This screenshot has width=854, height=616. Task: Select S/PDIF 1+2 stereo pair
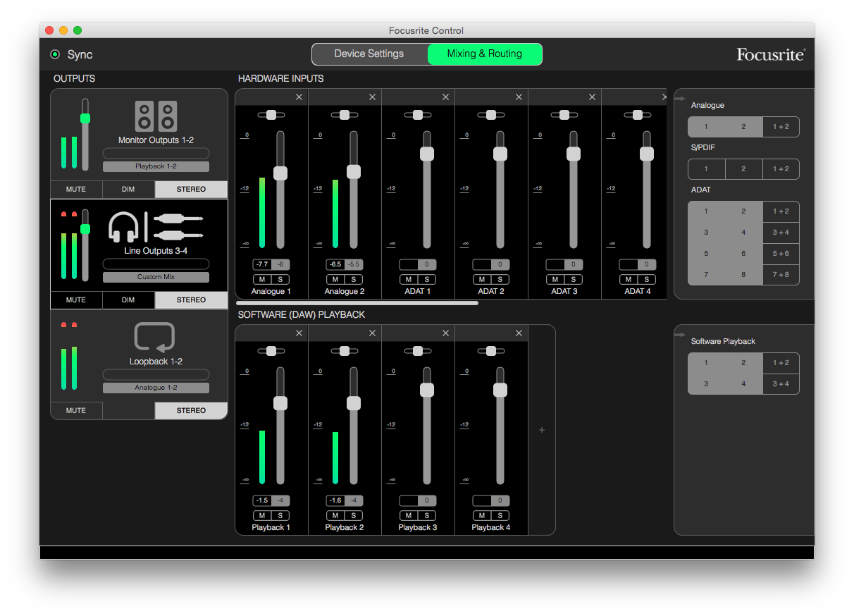click(x=781, y=169)
